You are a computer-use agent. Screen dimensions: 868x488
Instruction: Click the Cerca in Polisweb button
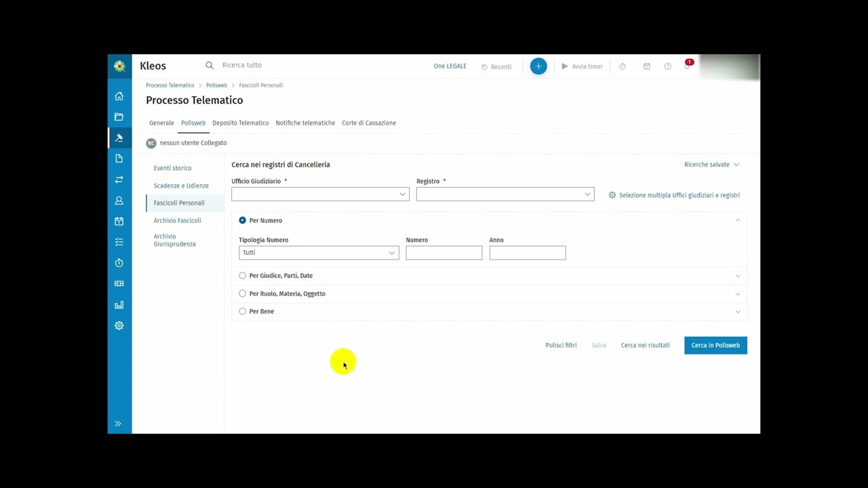[x=715, y=345]
